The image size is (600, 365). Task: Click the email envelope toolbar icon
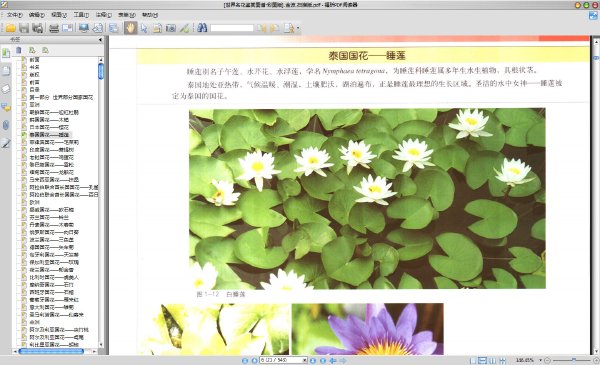pos(67,28)
